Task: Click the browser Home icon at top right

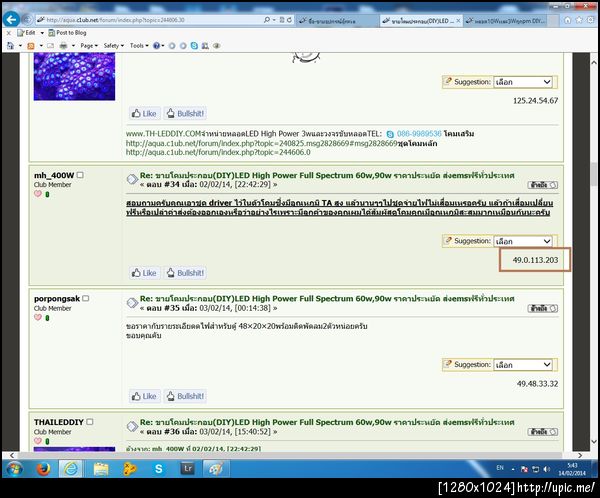Action: [x=568, y=20]
